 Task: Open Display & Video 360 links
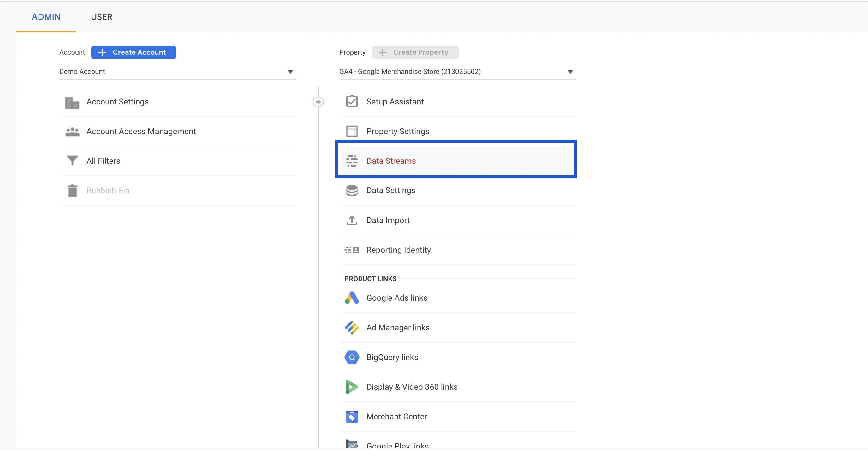[x=458, y=387]
